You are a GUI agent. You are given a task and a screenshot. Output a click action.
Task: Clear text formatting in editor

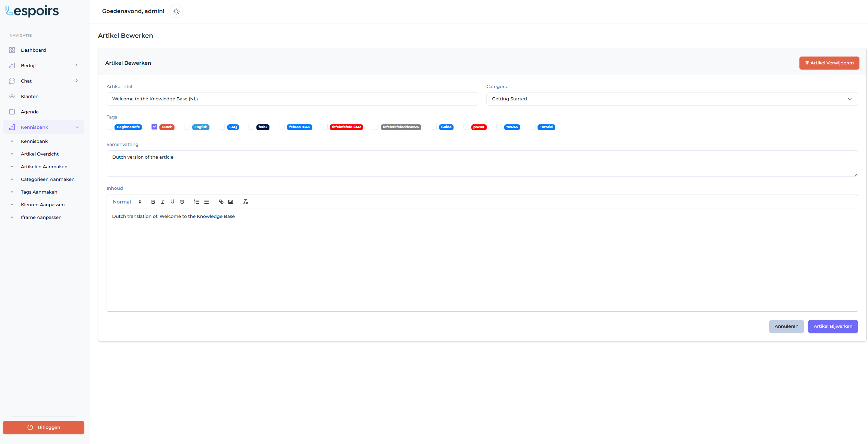pos(245,202)
